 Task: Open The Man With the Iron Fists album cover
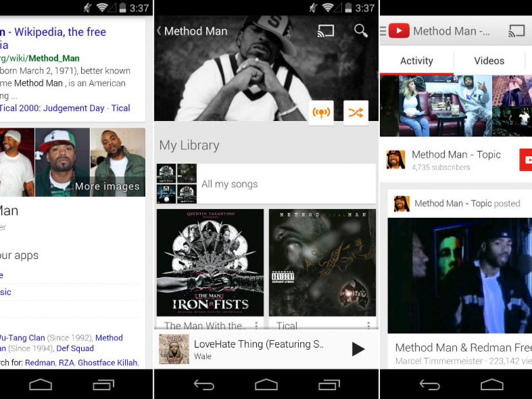(210, 262)
